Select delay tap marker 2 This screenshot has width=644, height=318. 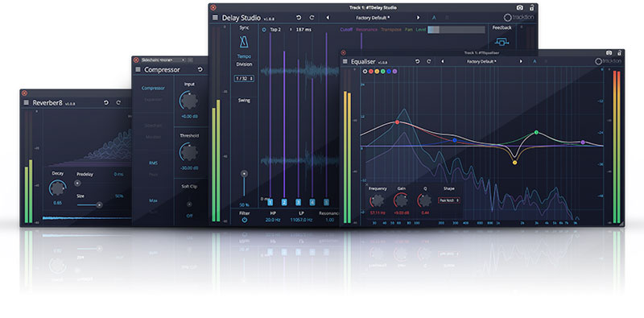point(284,202)
